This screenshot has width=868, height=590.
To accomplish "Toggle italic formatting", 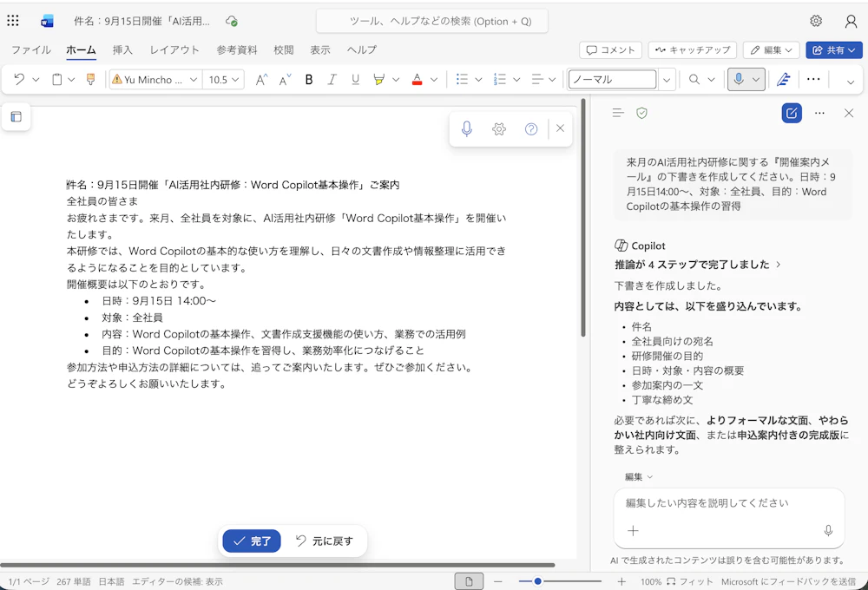I will click(332, 80).
